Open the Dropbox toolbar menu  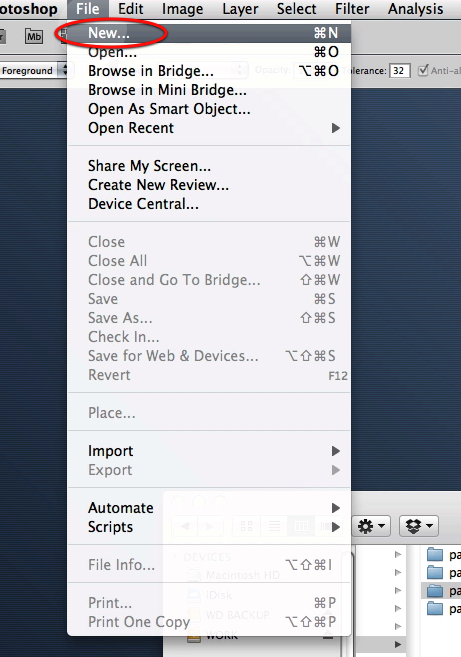[419, 526]
